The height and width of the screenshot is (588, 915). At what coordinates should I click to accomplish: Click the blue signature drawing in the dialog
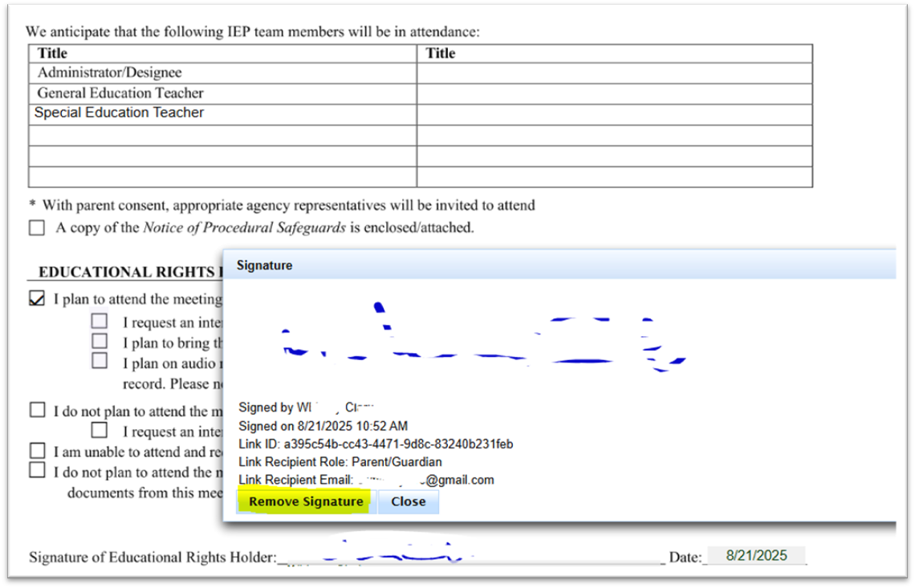point(483,337)
